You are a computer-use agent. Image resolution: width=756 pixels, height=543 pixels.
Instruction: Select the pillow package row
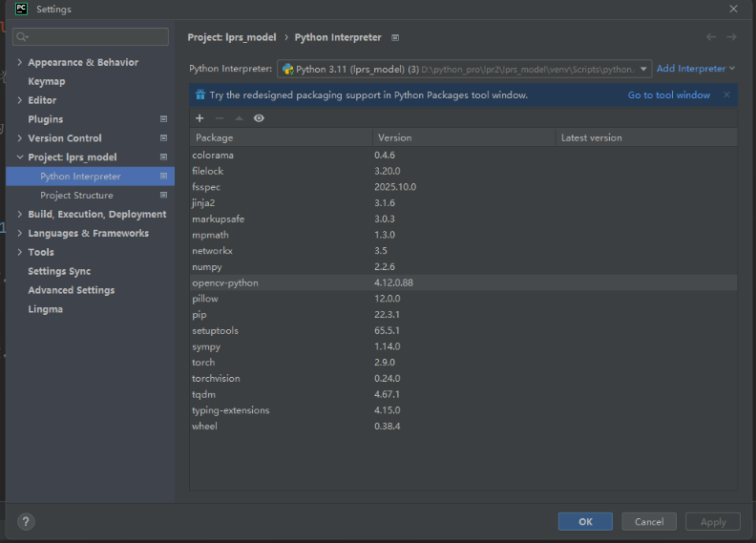click(x=463, y=299)
